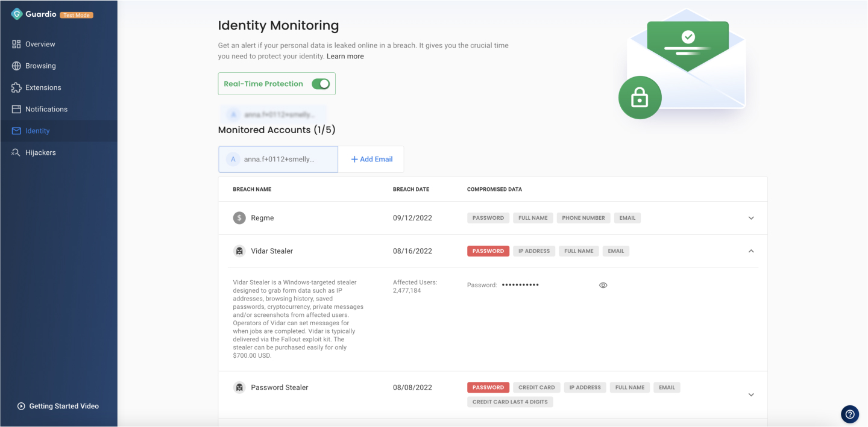Screen dimensions: 868x427
Task: Click the Browsing globe icon
Action: click(16, 66)
